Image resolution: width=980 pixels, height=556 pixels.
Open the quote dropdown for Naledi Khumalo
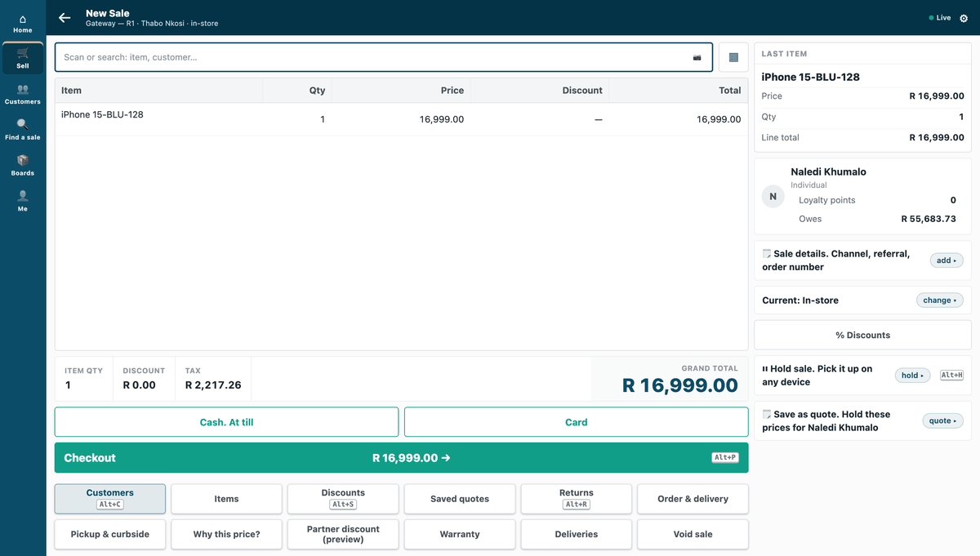[x=943, y=420]
